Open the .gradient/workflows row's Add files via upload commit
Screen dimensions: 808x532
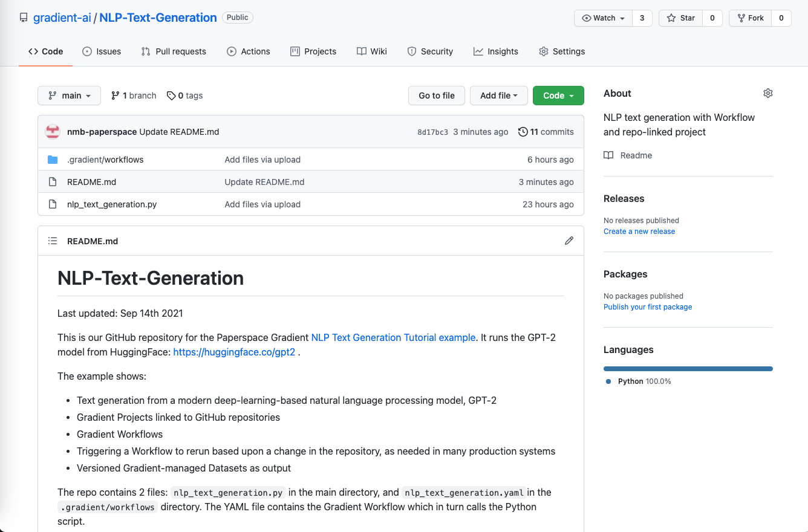pyautogui.click(x=262, y=160)
